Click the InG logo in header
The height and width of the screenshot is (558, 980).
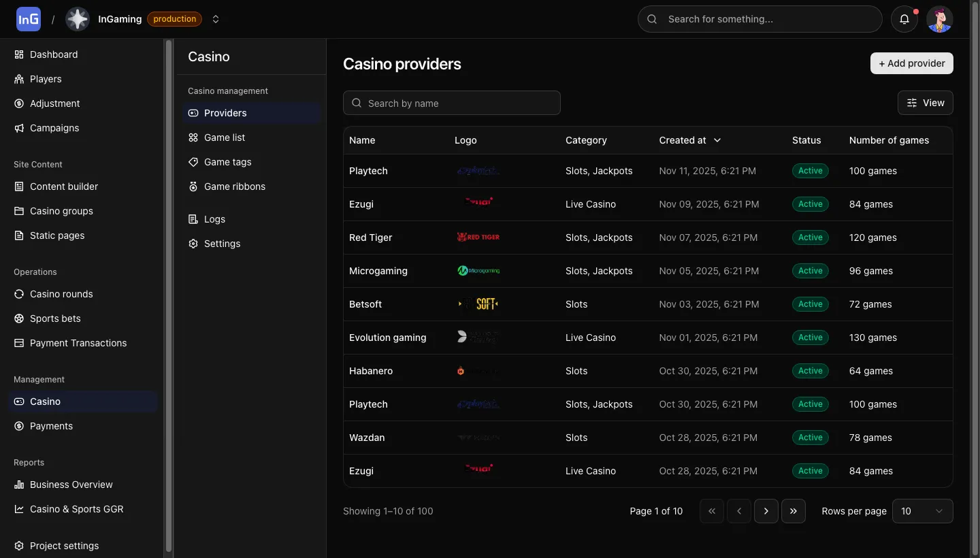[x=29, y=19]
